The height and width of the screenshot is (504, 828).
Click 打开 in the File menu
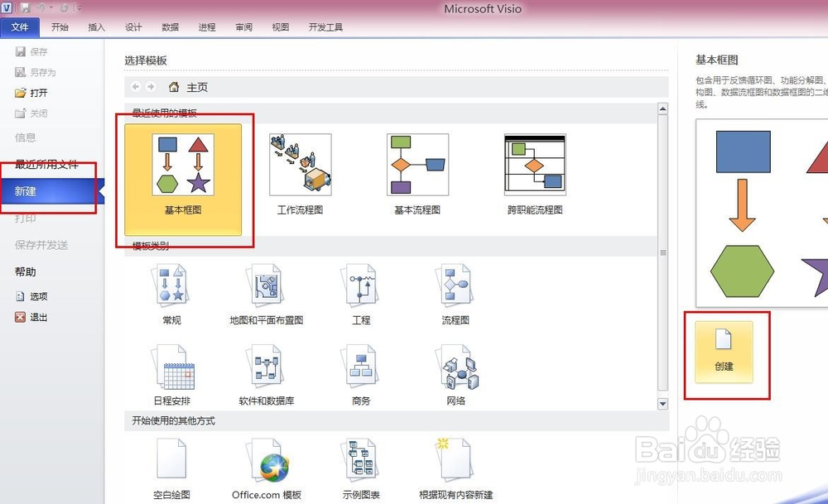click(x=31, y=93)
